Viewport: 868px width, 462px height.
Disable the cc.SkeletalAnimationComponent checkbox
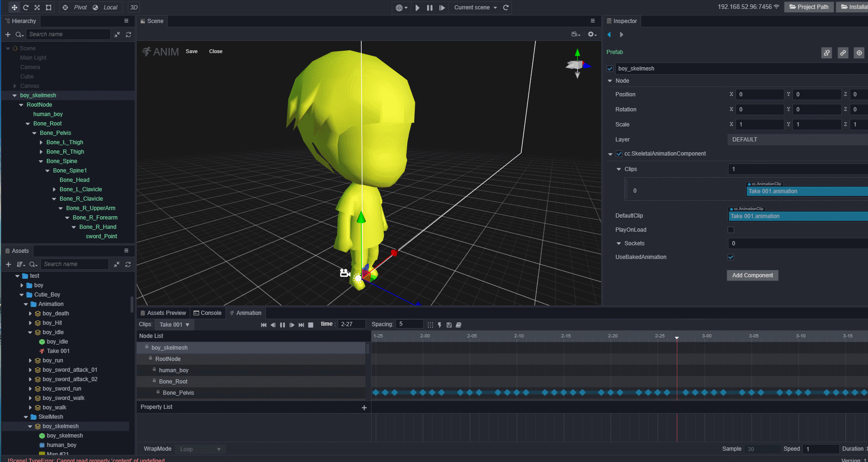[x=619, y=154]
